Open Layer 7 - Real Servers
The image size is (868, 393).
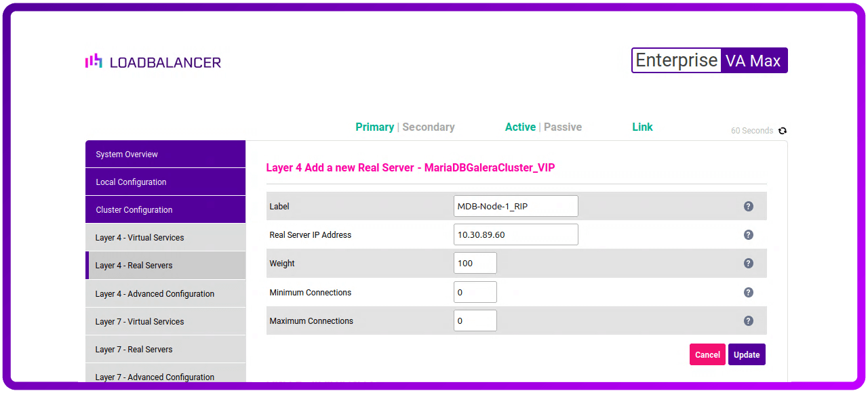[x=165, y=350]
